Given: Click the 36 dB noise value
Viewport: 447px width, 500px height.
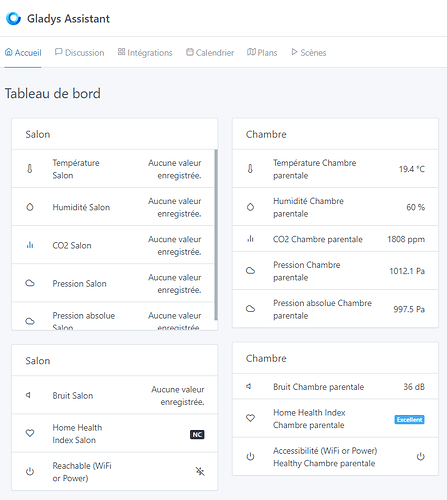Looking at the screenshot, I should pos(414,387).
